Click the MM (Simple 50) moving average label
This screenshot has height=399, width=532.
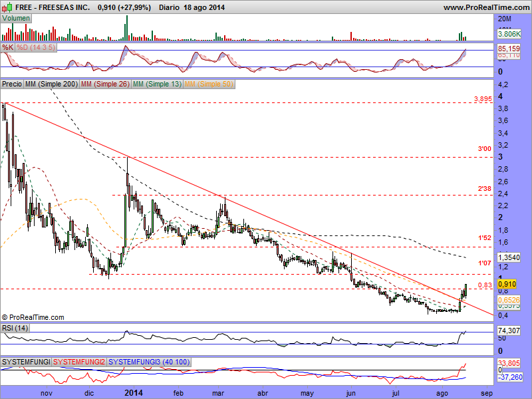(x=209, y=84)
